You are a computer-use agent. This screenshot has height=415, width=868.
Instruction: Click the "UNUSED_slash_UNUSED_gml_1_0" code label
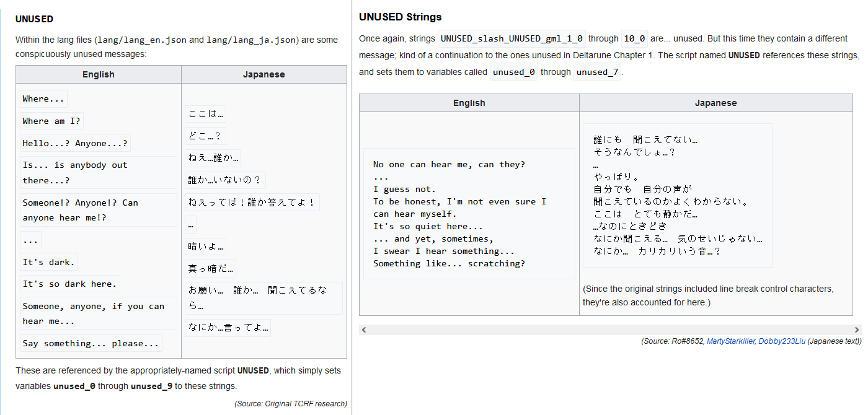[x=512, y=38]
